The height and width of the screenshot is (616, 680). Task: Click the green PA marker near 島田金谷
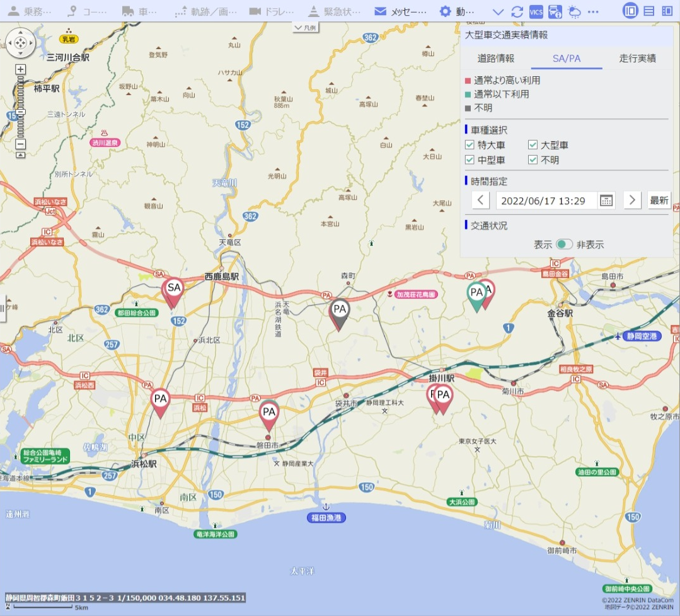point(476,294)
